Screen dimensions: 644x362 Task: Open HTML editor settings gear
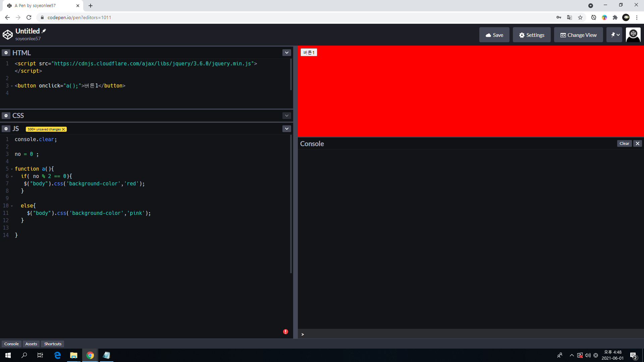coord(6,53)
